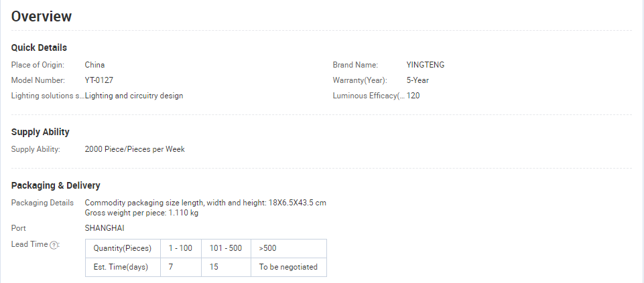Viewport: 644px width, 283px height.
Task: Click the SHANGHAI port value
Action: [x=105, y=228]
